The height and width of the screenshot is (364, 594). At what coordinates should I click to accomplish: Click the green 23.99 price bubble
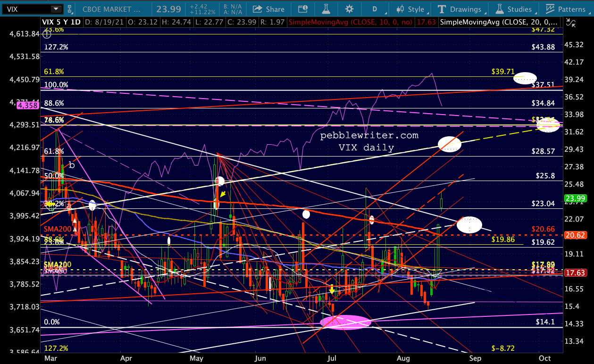click(578, 199)
